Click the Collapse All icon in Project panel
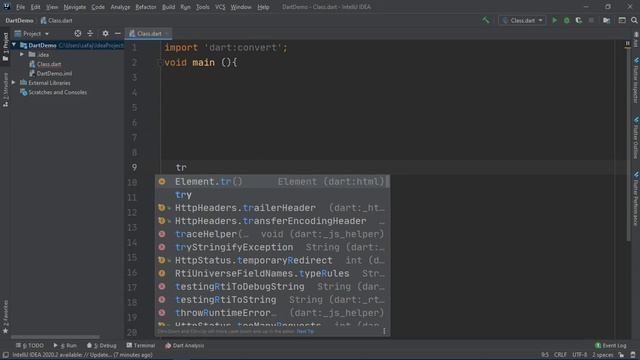 pos(90,33)
